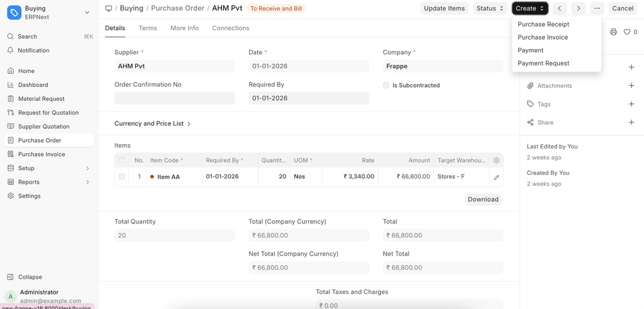
Task: Choose Purchase Receipt from Create menu
Action: click(x=543, y=24)
